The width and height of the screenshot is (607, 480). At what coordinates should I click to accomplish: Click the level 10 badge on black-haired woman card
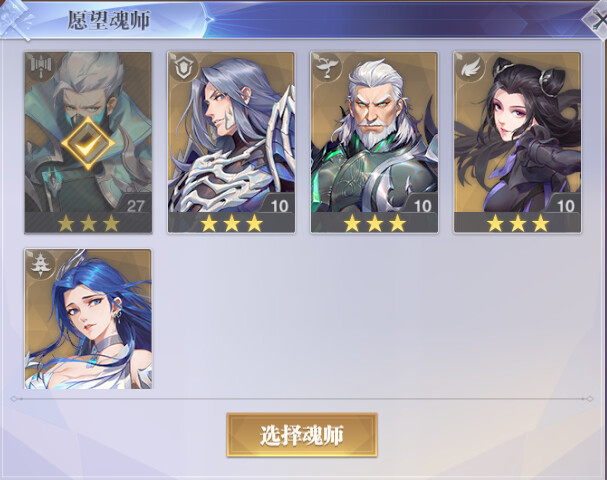click(565, 206)
